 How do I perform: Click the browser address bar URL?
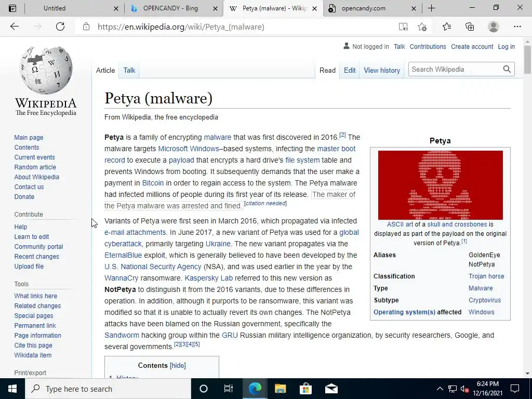coord(181,27)
